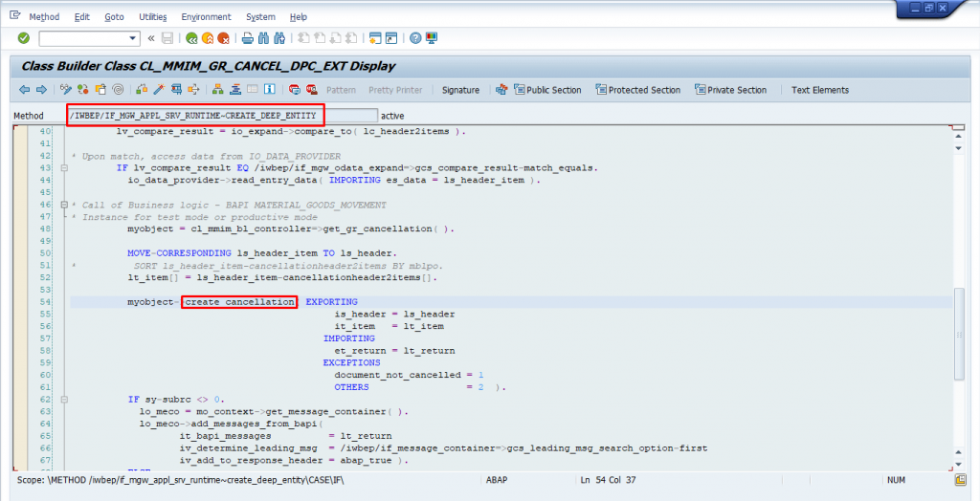Click the Print icon
This screenshot has width=980, height=501.
[x=248, y=39]
